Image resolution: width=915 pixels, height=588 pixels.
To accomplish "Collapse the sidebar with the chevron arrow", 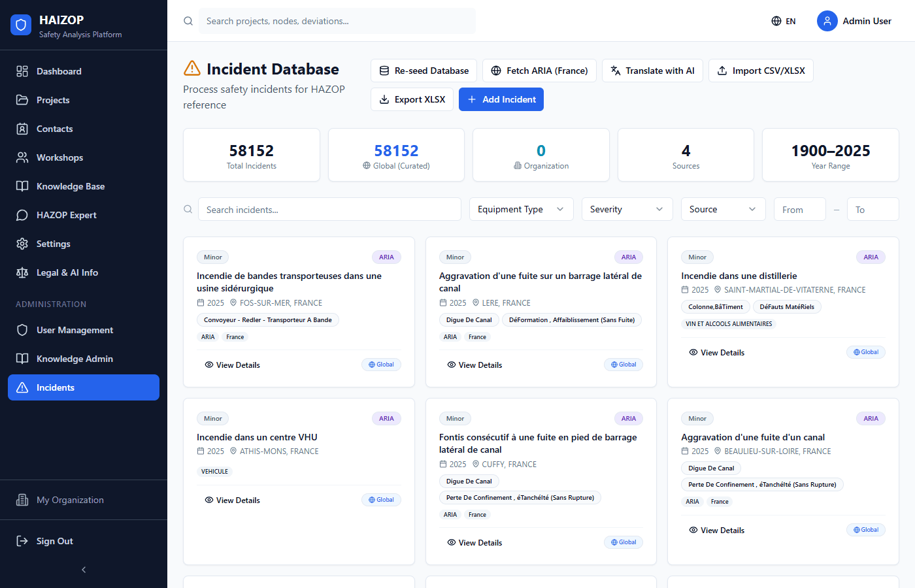I will pyautogui.click(x=84, y=570).
